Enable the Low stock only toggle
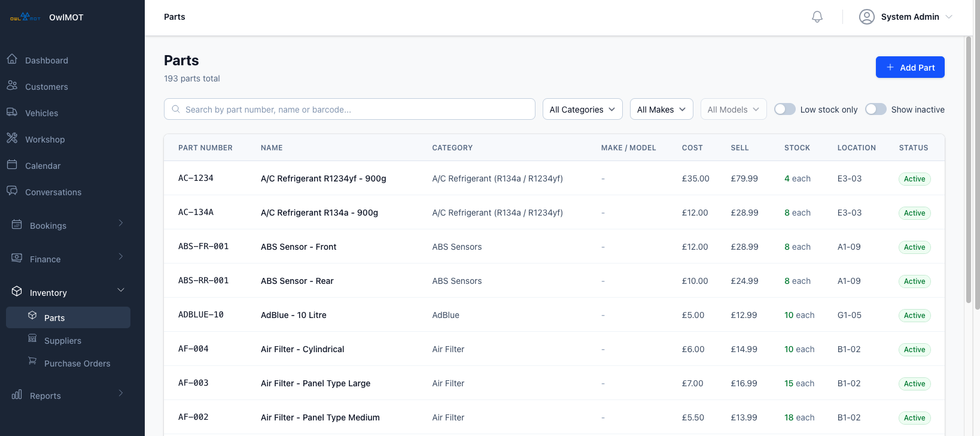Viewport: 980px width, 436px height. [784, 109]
